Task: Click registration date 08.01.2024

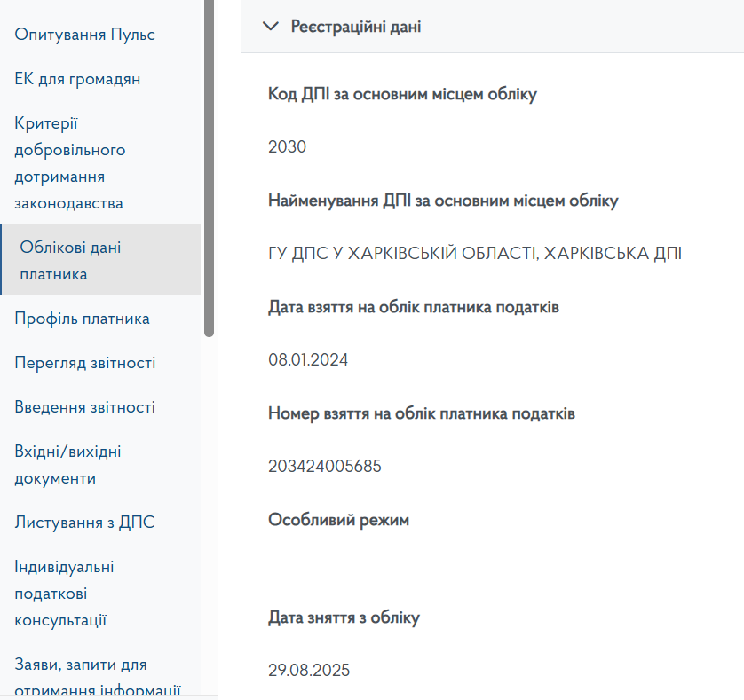Action: 308,360
